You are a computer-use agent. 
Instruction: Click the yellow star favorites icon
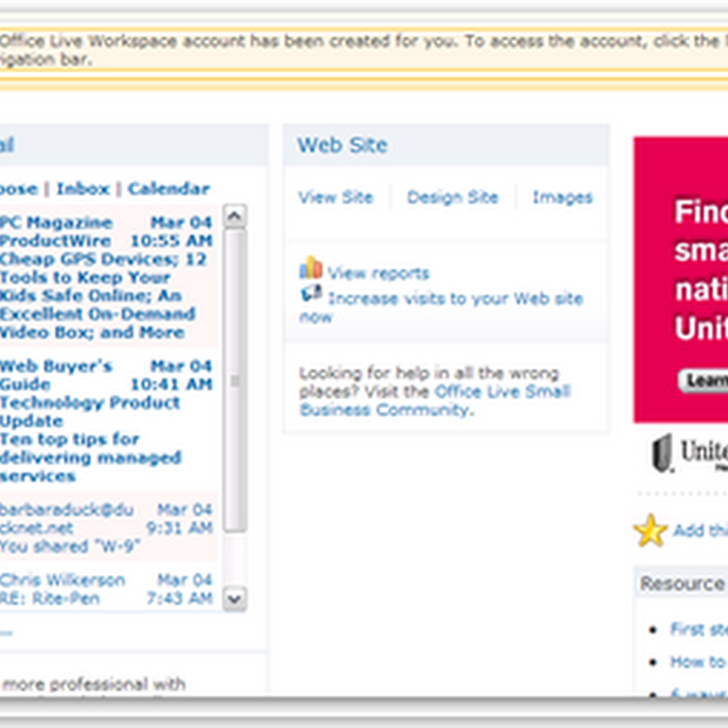(650, 531)
